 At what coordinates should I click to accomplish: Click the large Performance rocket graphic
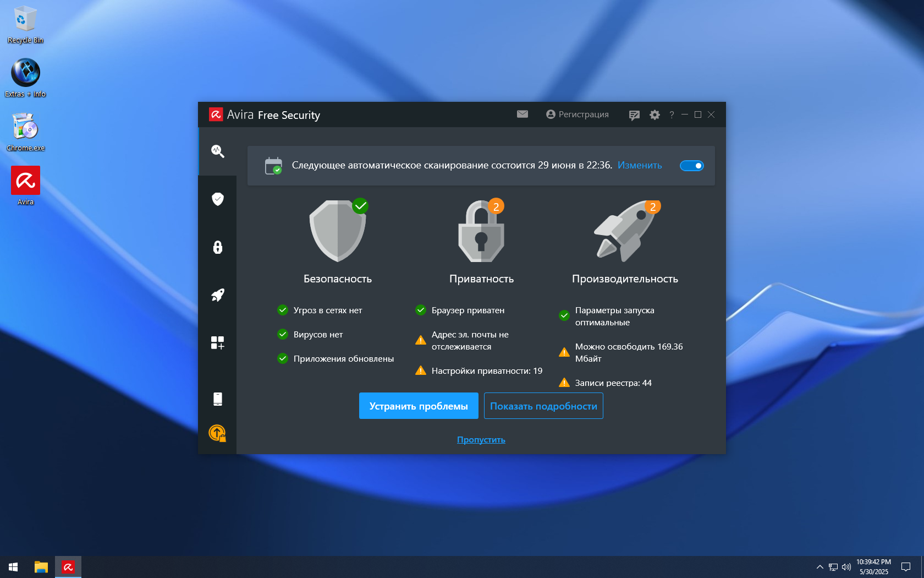point(626,231)
